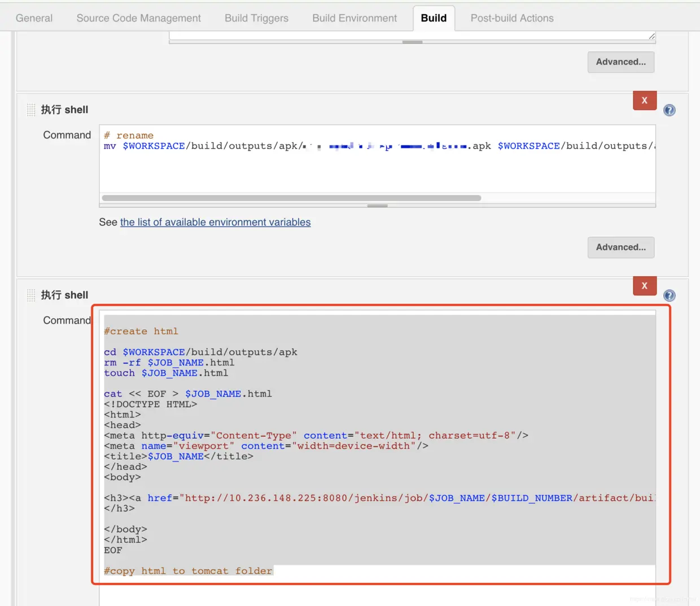This screenshot has height=606, width=700.
Task: Click the horizontal scrollbar of the rename command box
Action: [291, 198]
